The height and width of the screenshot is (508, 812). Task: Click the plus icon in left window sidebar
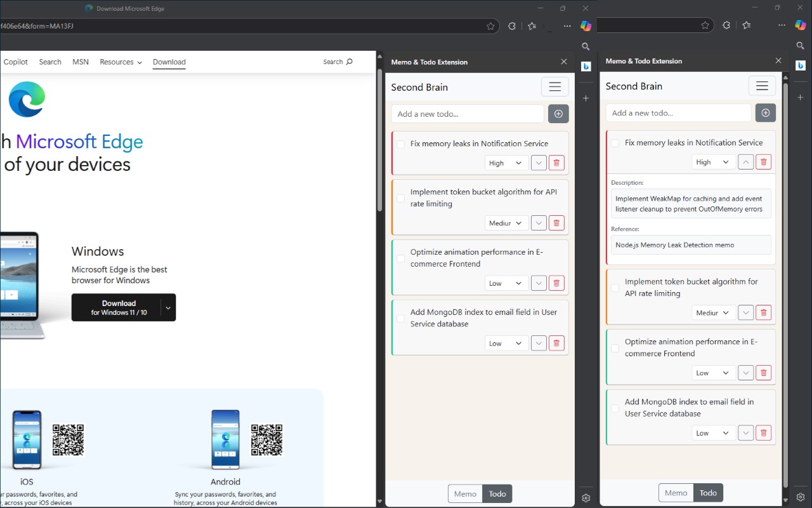(586, 98)
